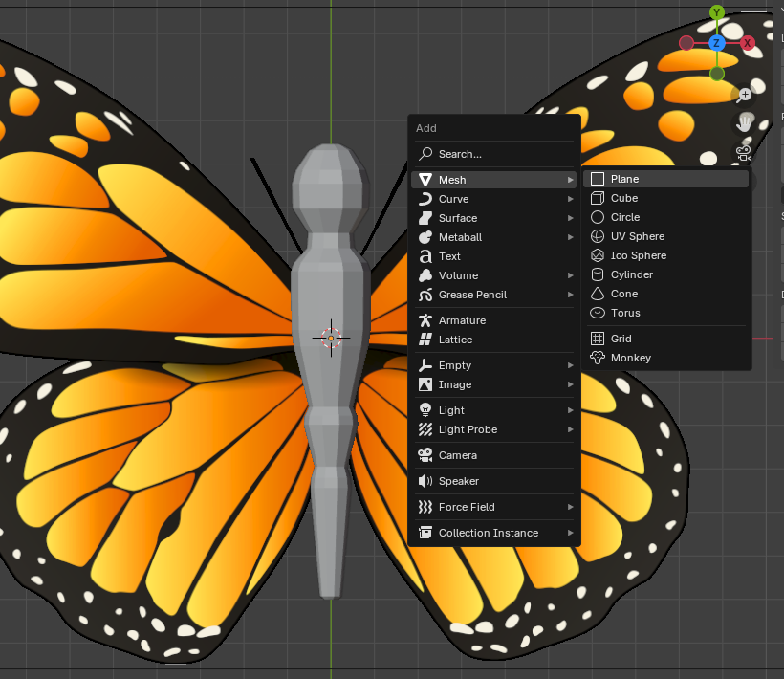
Task: Click the Armature bone icon
Action: [425, 320]
